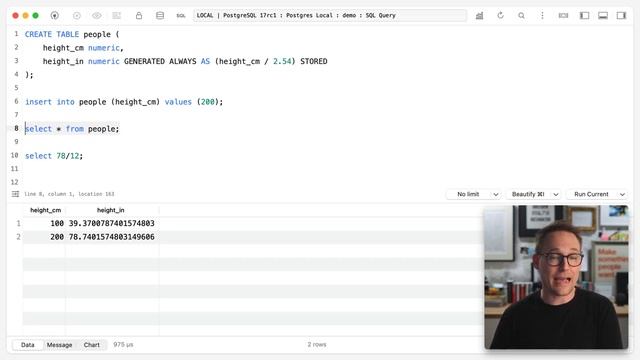640x360 pixels.
Task: Switch to the Chart tab
Action: tap(91, 345)
